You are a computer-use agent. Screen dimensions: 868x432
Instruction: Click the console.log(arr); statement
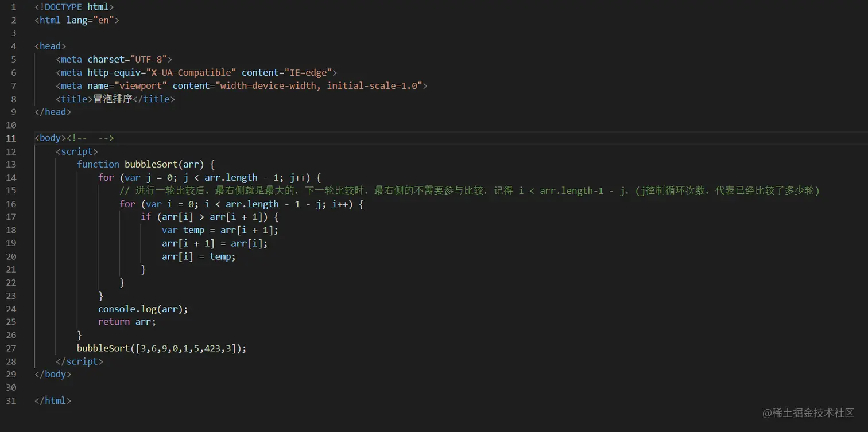(143, 309)
